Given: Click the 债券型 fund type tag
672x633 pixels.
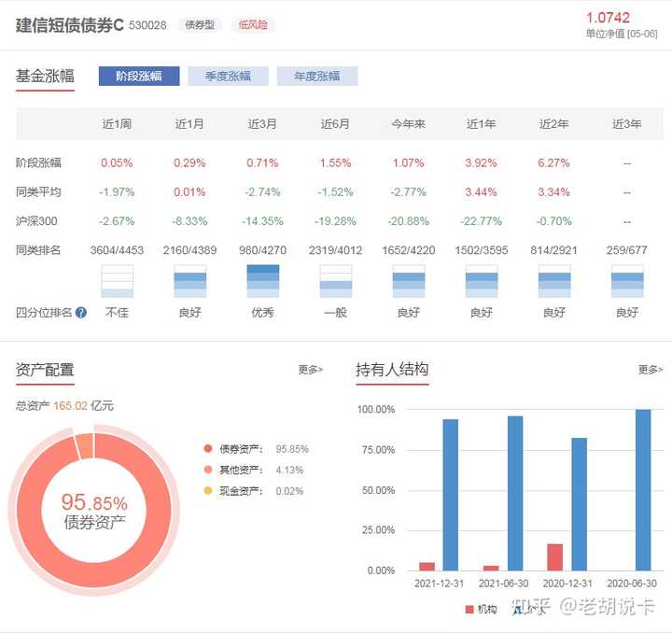Looking at the screenshot, I should point(200,25).
